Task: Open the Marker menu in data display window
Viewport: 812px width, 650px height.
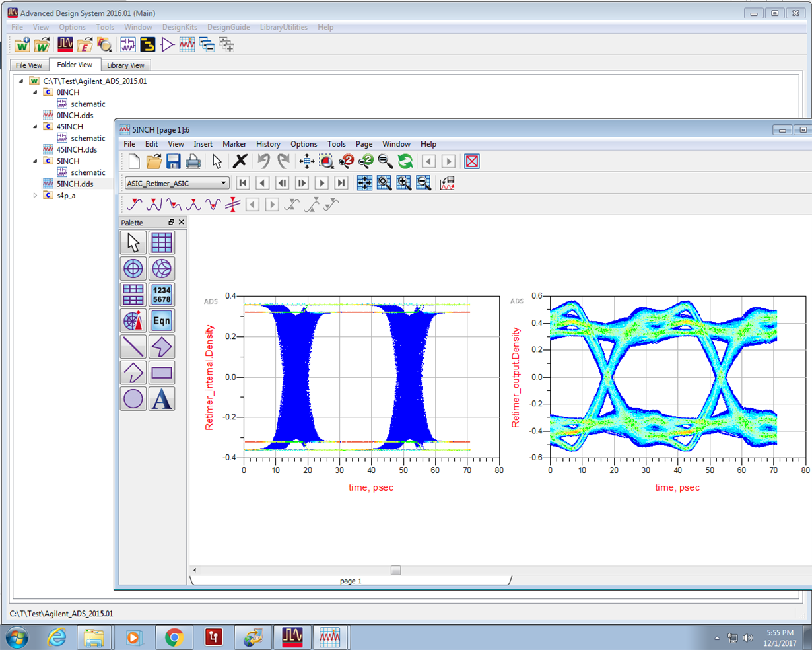Action: 234,144
